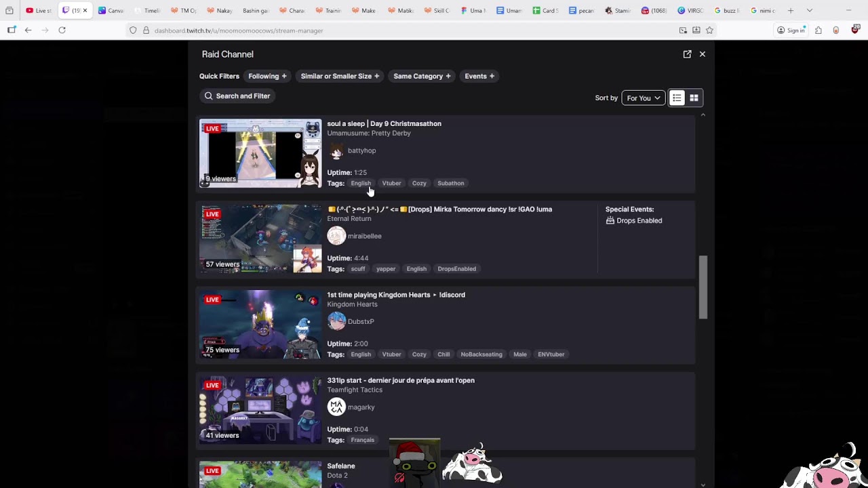Click battyhop's profile avatar
868x488 pixels.
[x=336, y=150]
